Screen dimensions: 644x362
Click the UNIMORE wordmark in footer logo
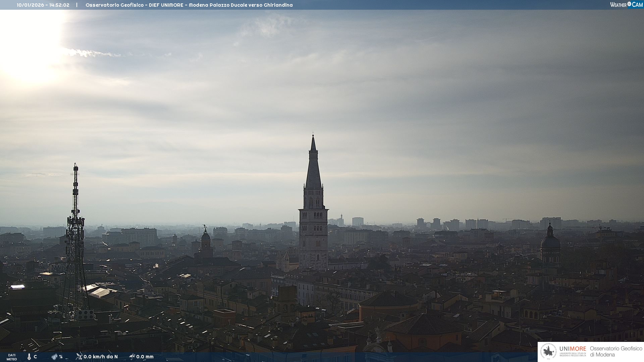pyautogui.click(x=573, y=349)
